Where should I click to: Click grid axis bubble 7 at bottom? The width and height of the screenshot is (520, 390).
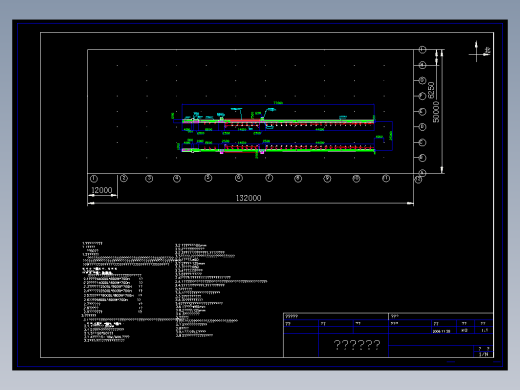[x=269, y=178]
